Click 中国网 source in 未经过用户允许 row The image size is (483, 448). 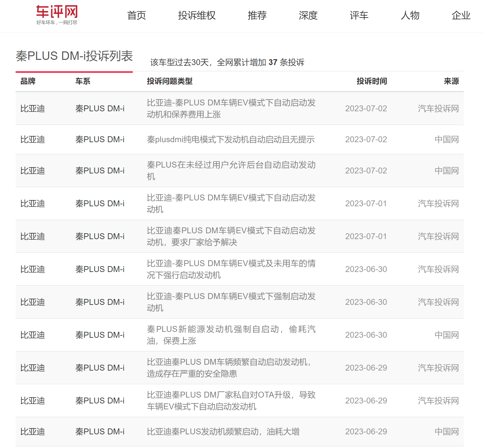point(447,170)
